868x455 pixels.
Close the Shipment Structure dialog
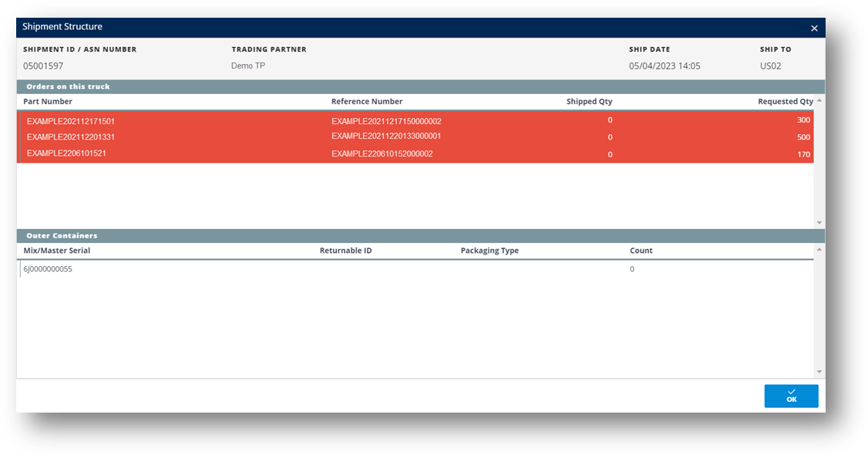tap(814, 28)
